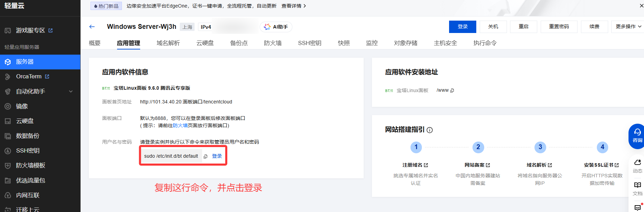
Task: Open the feedback message icon with red dot
Action: [x=637, y=208]
